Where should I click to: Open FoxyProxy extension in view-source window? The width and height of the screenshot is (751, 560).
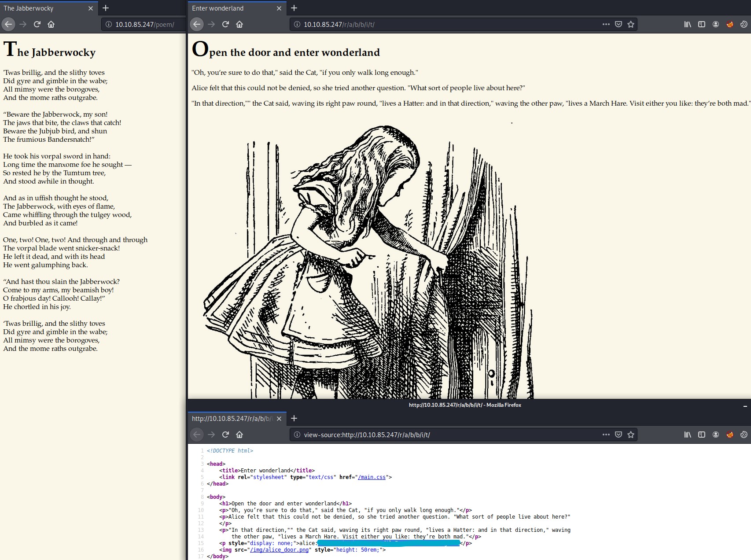(x=730, y=435)
